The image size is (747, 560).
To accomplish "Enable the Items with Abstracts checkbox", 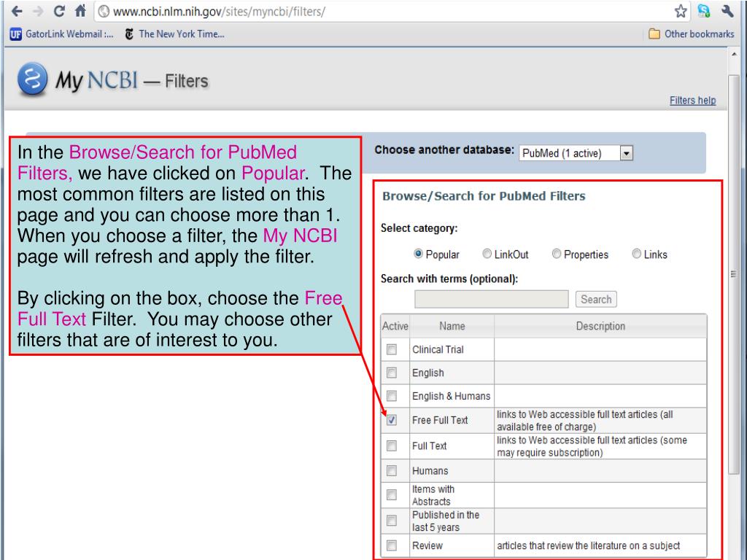I will (392, 495).
